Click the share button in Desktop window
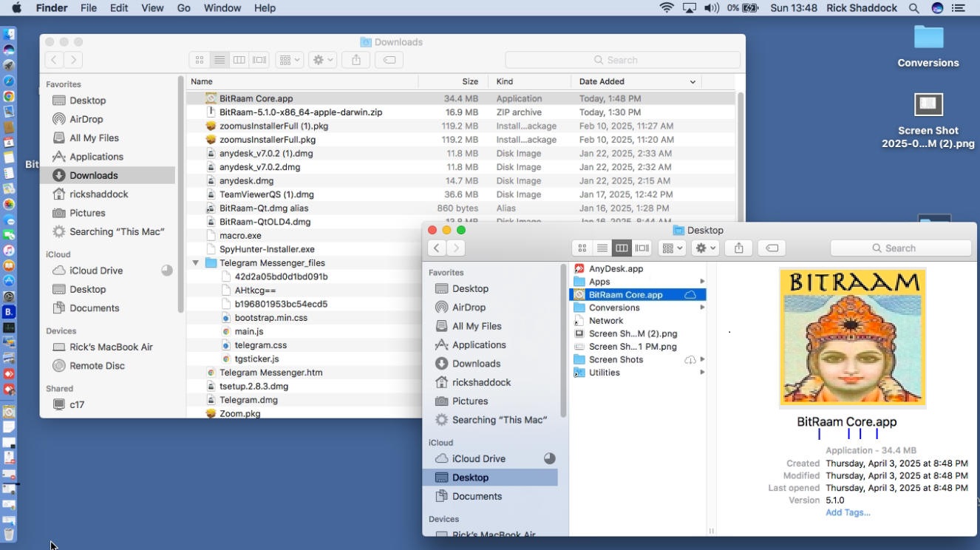Image resolution: width=980 pixels, height=550 pixels. pos(739,248)
